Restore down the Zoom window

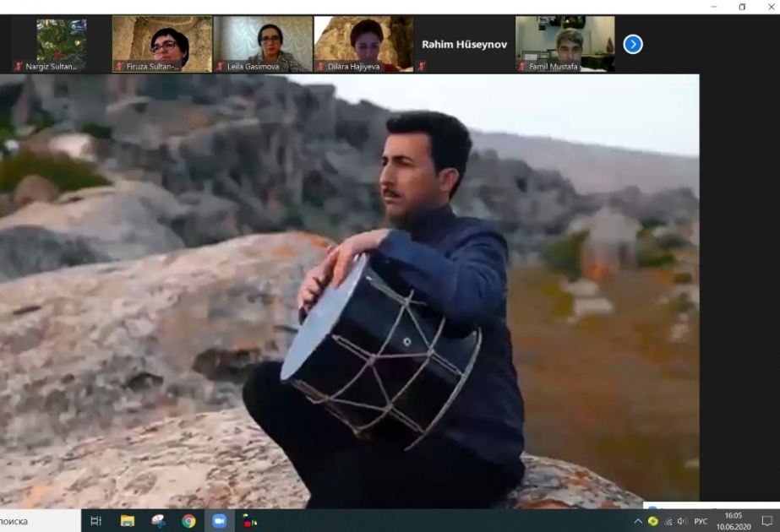[742, 7]
